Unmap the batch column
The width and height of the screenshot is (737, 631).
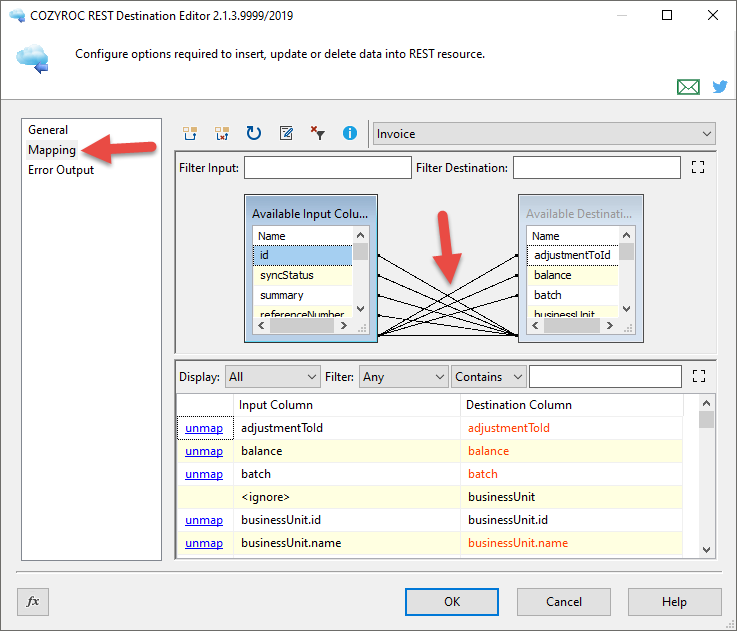pyautogui.click(x=204, y=474)
